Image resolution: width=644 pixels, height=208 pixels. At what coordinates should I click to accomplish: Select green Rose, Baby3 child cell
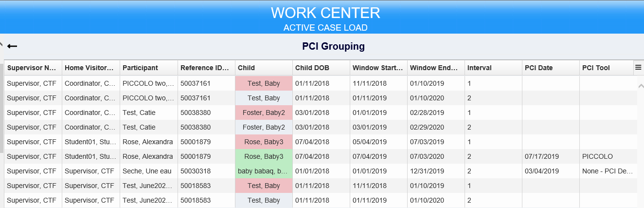264,156
